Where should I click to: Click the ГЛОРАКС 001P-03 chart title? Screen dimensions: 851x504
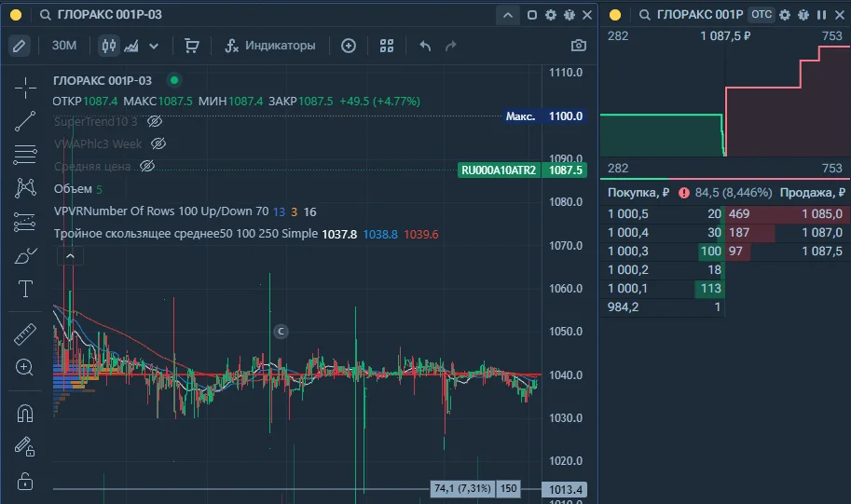pos(103,80)
